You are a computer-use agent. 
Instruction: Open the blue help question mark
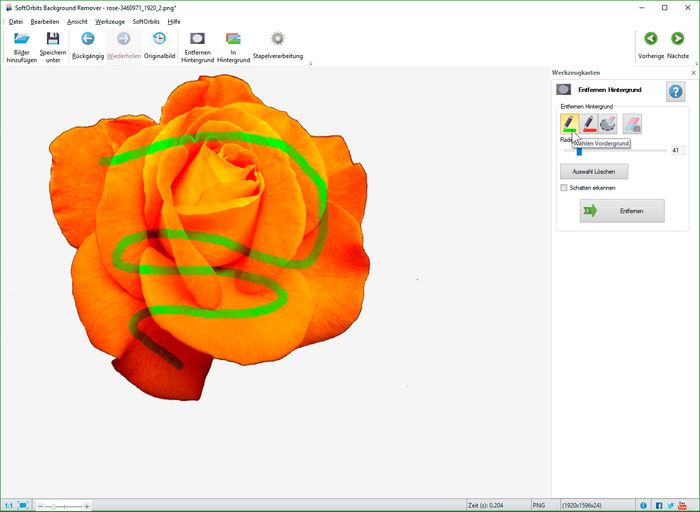click(675, 92)
